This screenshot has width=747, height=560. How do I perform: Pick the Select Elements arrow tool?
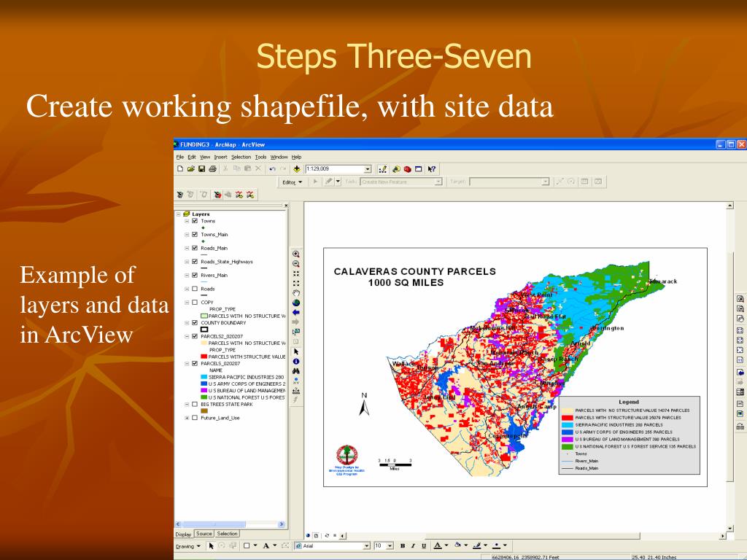[296, 351]
